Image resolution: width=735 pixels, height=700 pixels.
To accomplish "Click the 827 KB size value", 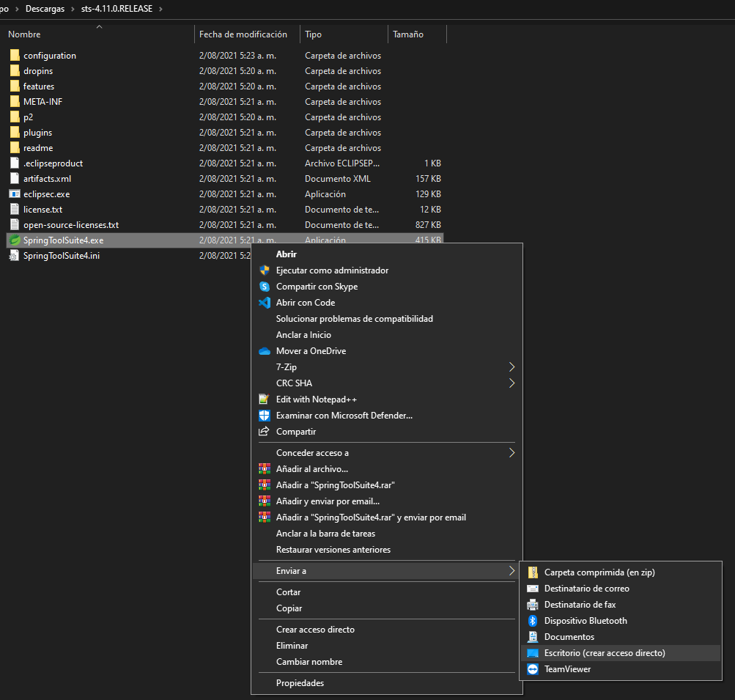I will pos(428,225).
